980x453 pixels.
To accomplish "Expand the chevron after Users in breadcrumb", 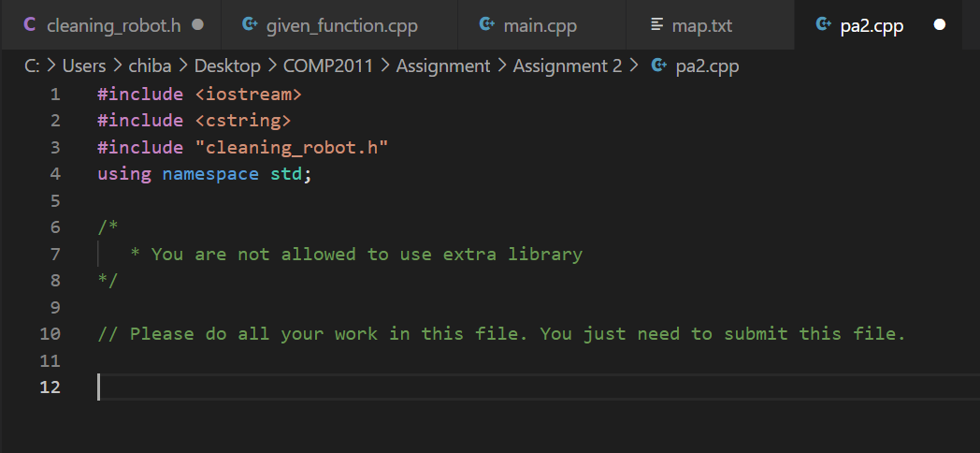I will [x=117, y=66].
